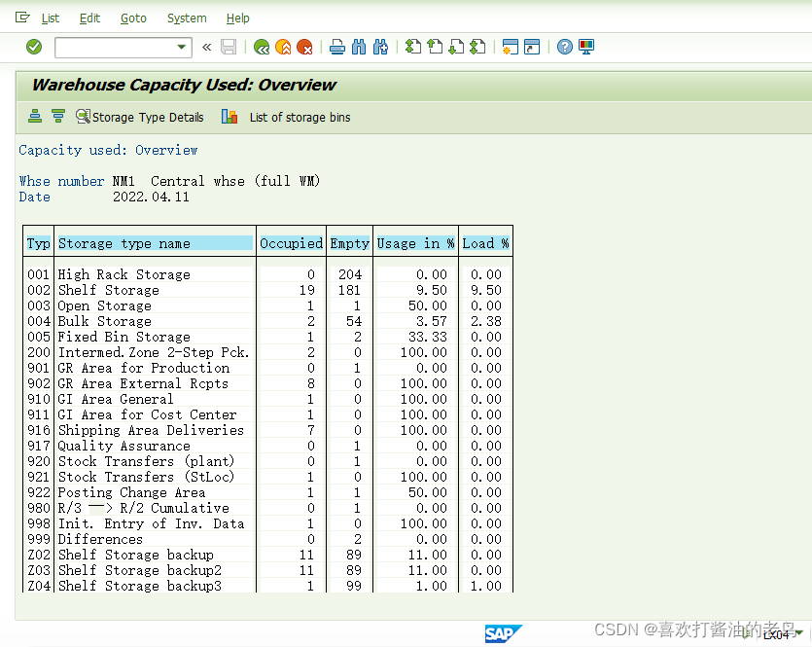Click the Back arrow icon
812x647 pixels.
(261, 46)
